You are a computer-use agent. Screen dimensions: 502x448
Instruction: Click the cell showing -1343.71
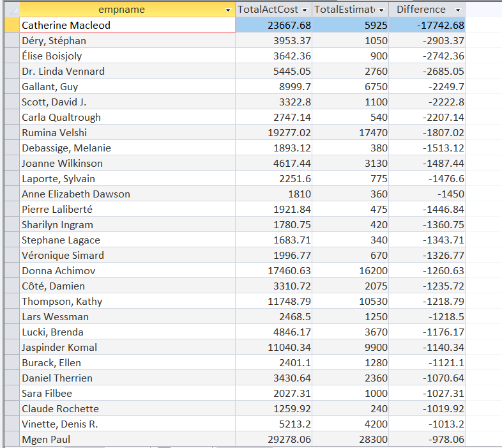[x=427, y=240]
